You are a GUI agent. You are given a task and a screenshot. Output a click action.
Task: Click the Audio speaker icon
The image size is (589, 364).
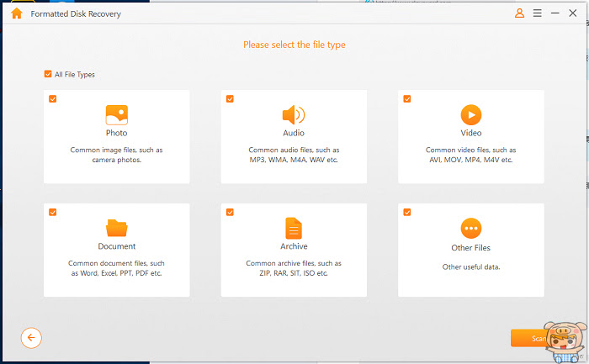294,115
